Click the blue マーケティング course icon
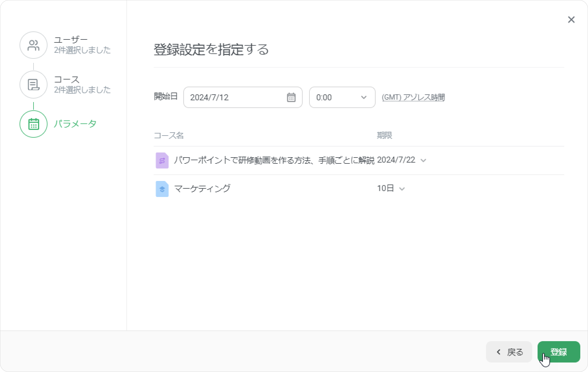 tap(162, 189)
